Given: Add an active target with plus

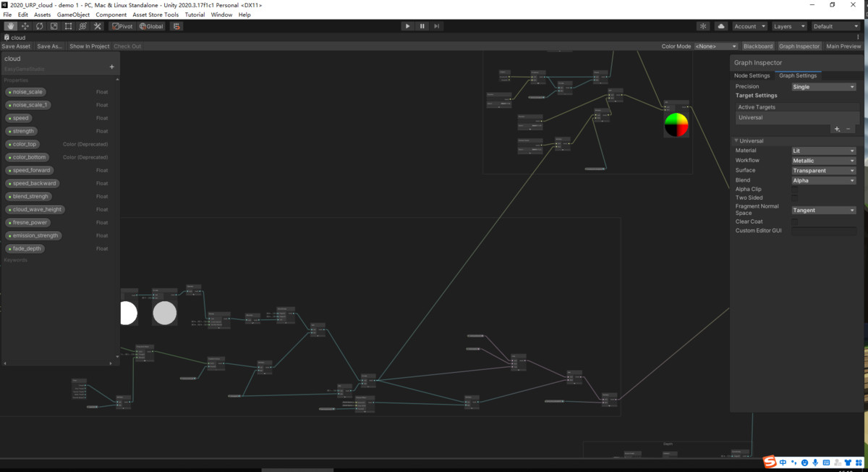Looking at the screenshot, I should 837,129.
